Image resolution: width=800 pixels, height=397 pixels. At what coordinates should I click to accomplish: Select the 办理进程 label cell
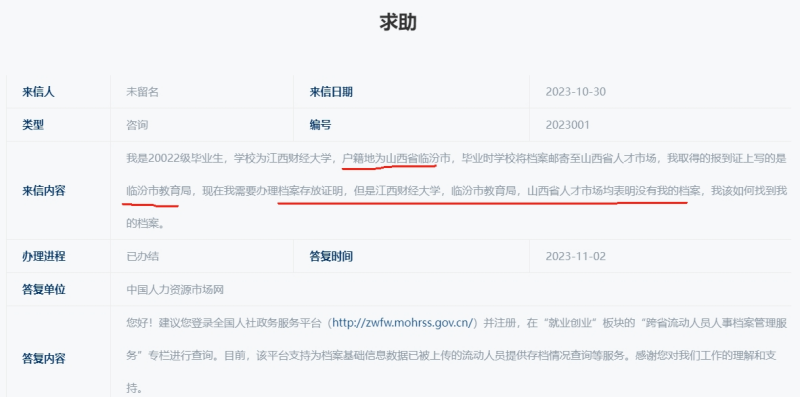click(44, 256)
